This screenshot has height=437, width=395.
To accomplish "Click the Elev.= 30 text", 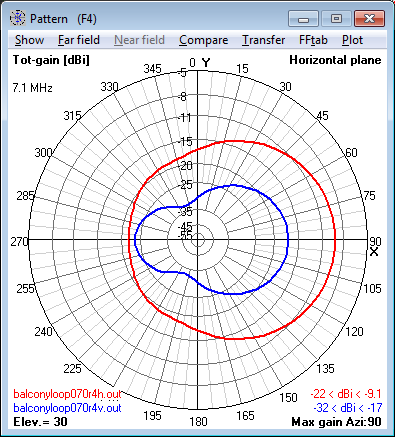I will click(40, 422).
